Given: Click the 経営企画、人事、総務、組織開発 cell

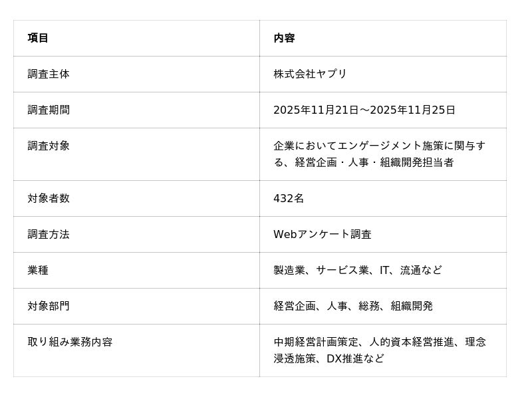Looking at the screenshot, I should click(x=353, y=306).
